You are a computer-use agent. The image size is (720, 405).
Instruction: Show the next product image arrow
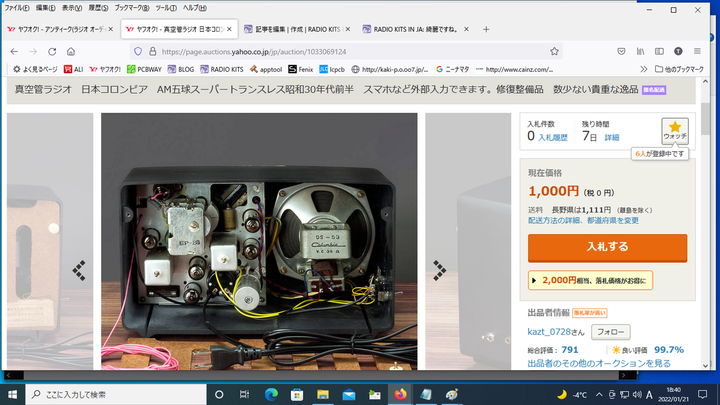point(438,269)
